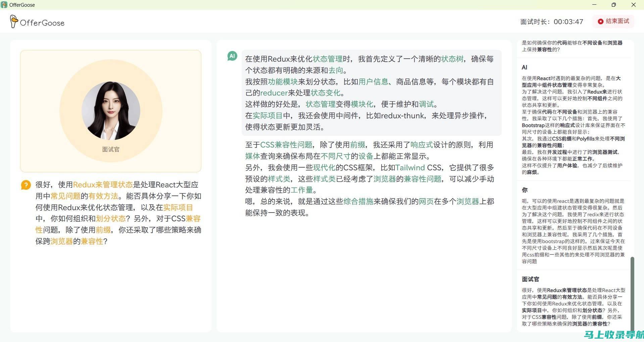The height and width of the screenshot is (342, 644).
Task: Click the interviewer portrait photo
Action: [x=111, y=111]
